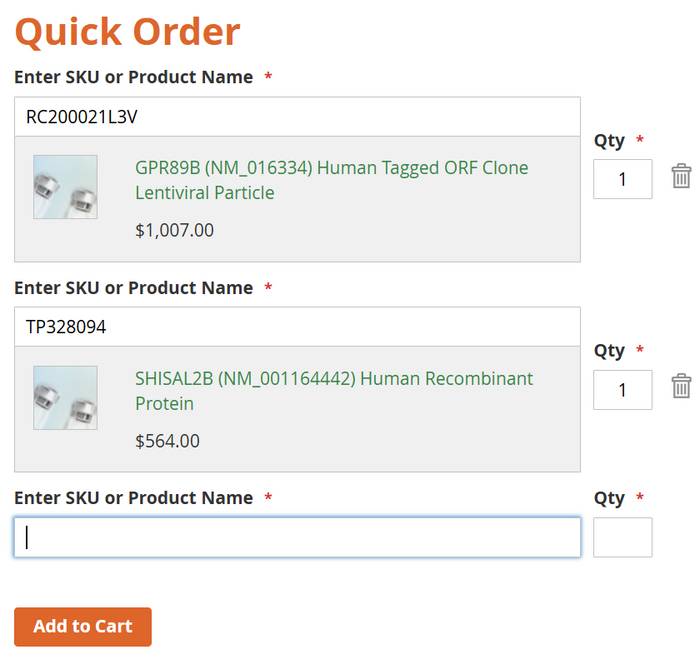Click the $1,007.00 price text
Image resolution: width=700 pixels, height=669 pixels.
[x=175, y=230]
